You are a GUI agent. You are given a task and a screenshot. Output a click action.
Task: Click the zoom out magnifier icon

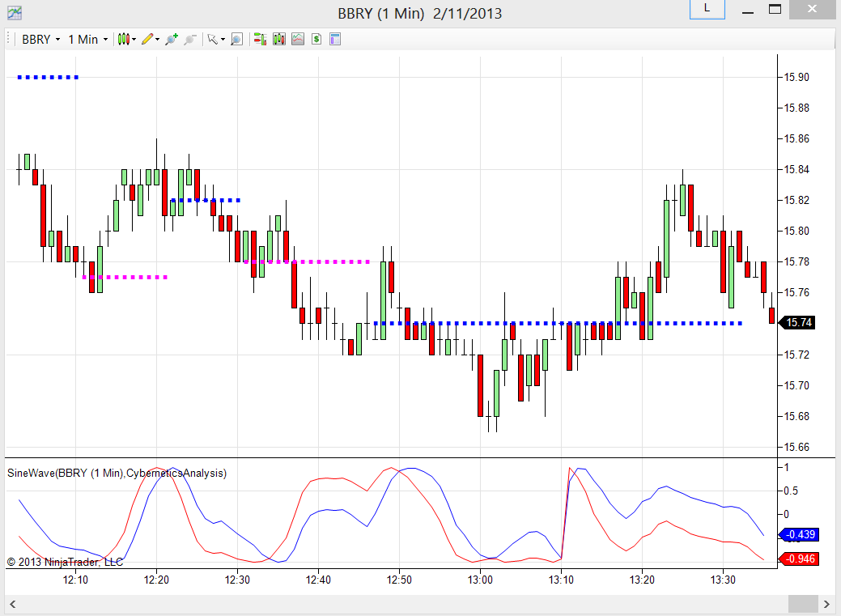[190, 39]
